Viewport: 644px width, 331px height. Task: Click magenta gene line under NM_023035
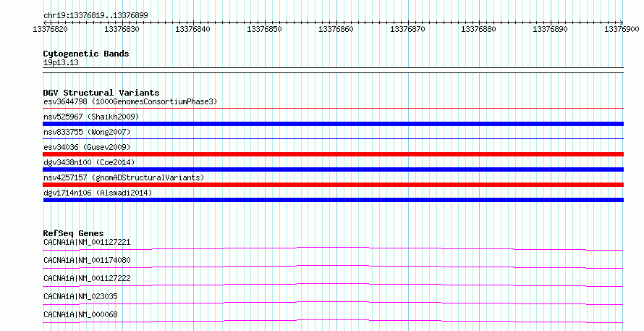(333, 303)
